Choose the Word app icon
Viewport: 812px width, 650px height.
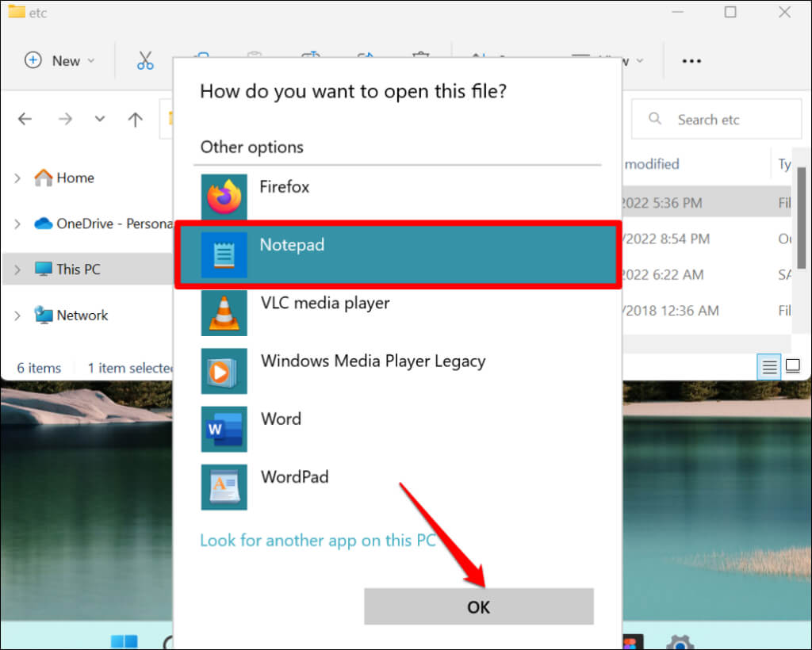point(224,429)
